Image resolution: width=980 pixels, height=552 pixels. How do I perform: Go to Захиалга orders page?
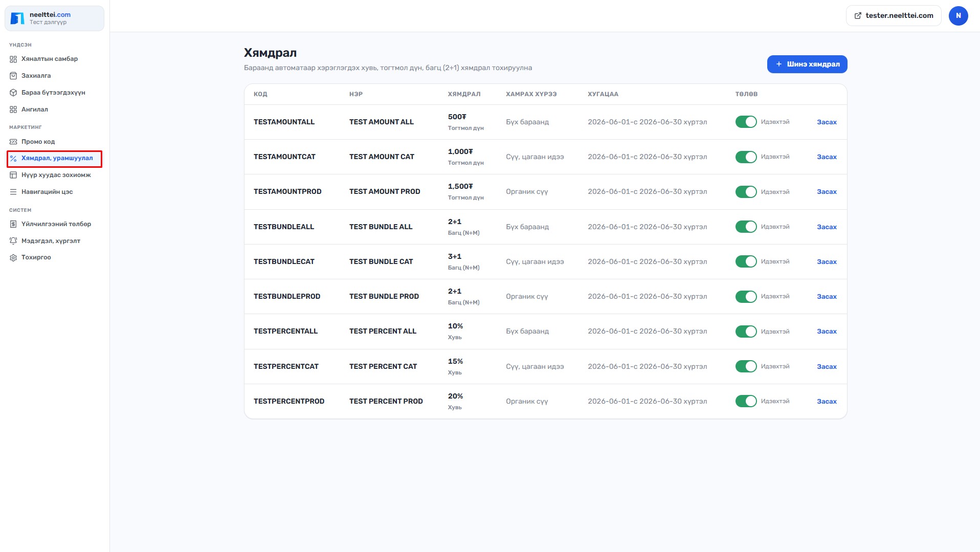click(x=54, y=76)
